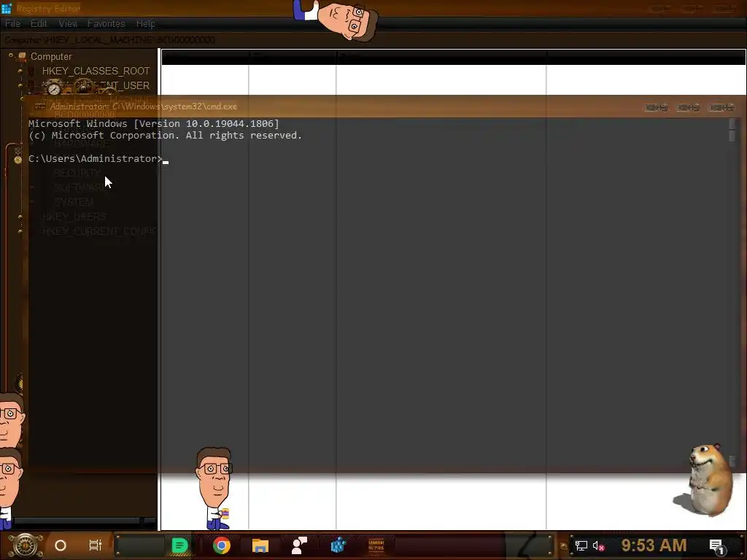This screenshot has height=560, width=747.
Task: Open the network status tray icon
Action: coord(581,545)
